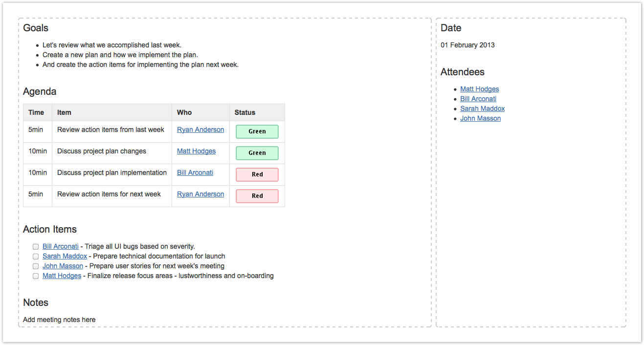This screenshot has width=644, height=345.
Task: Click goal 'Create a new plan and how we implement the plan.'
Action: point(120,55)
